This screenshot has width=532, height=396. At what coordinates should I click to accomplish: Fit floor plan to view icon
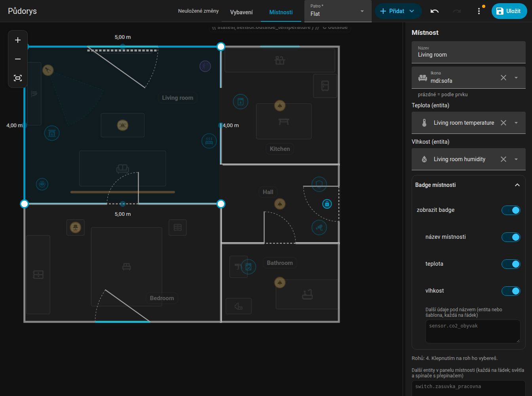[18, 78]
